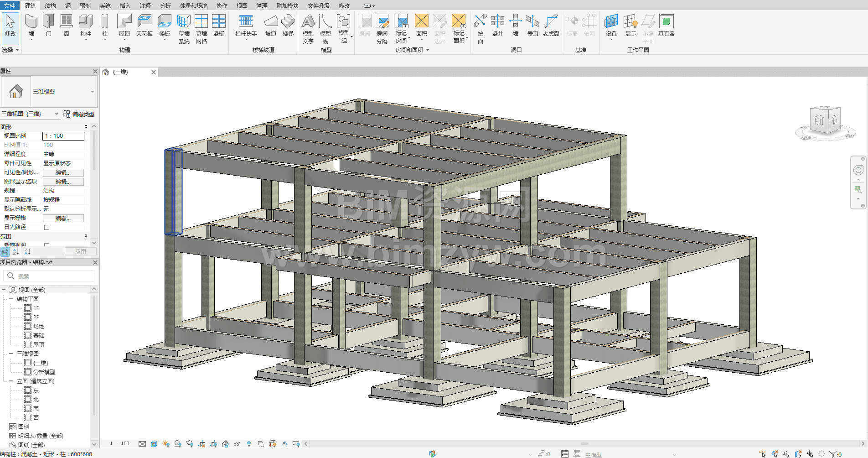Switch to the Annotate (注释) ribbon tab

point(145,5)
